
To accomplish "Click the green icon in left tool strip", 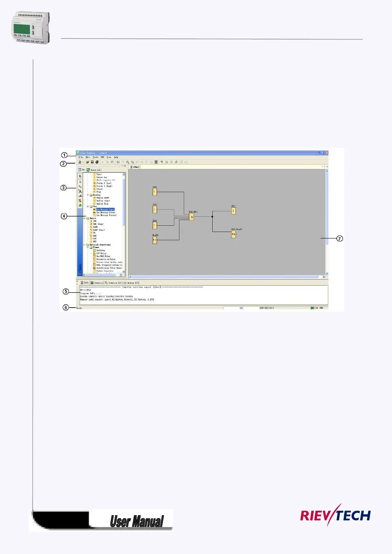I will click(x=80, y=205).
